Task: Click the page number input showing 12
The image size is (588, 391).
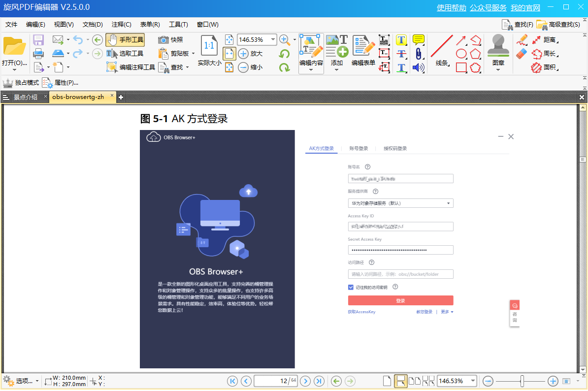Action: (x=275, y=381)
